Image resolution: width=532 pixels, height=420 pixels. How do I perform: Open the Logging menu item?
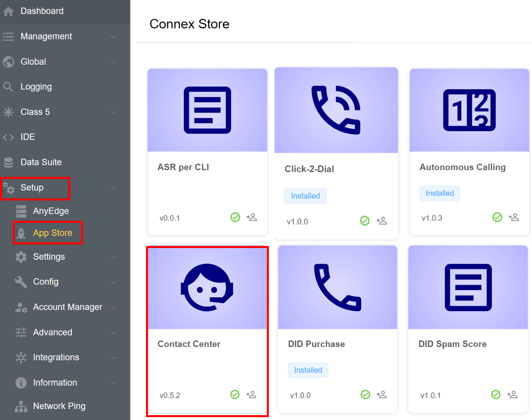[36, 87]
